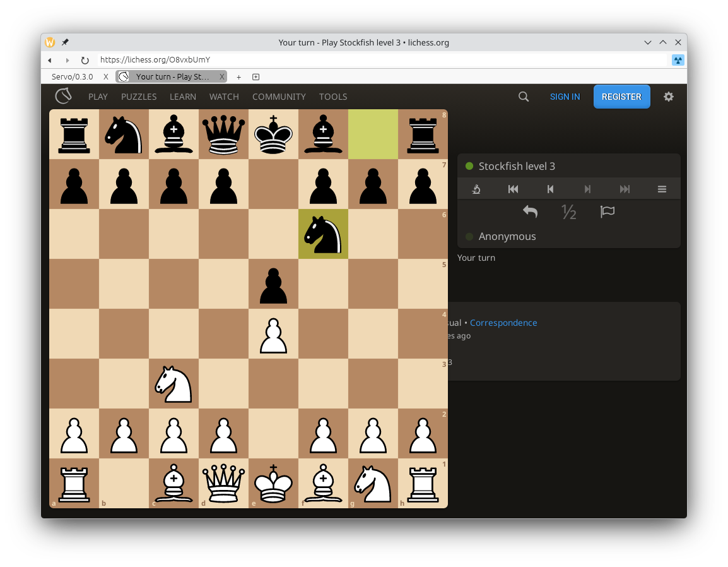Click the black knight on f6
This screenshot has height=567, width=728.
323,234
